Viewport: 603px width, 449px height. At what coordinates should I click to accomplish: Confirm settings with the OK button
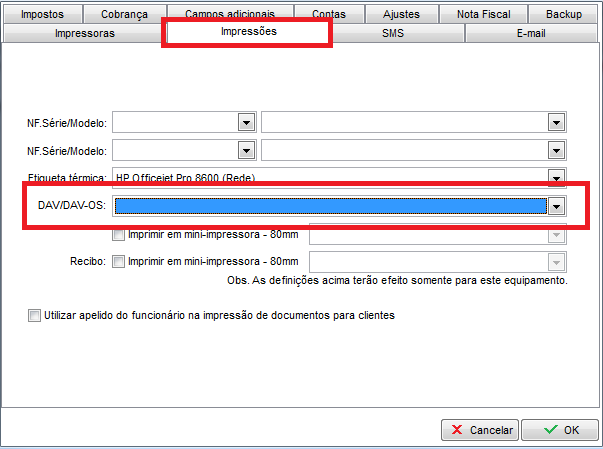tap(562, 430)
